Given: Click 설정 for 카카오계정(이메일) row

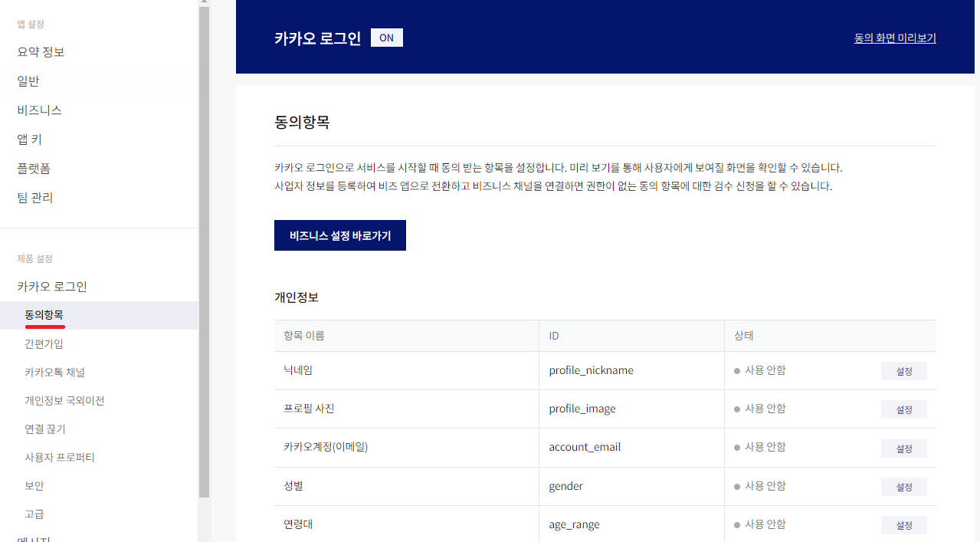Looking at the screenshot, I should point(904,448).
